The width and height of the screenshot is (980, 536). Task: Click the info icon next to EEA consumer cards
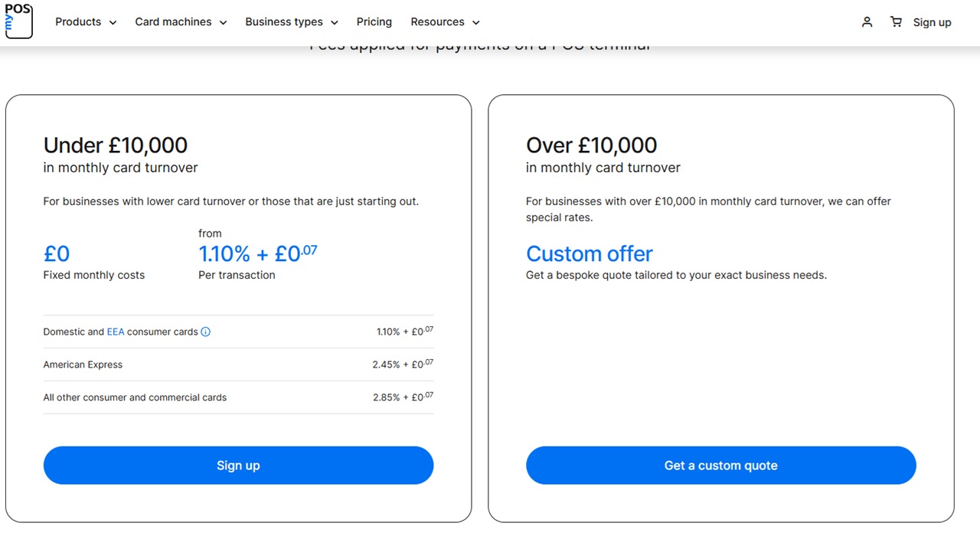tap(205, 332)
